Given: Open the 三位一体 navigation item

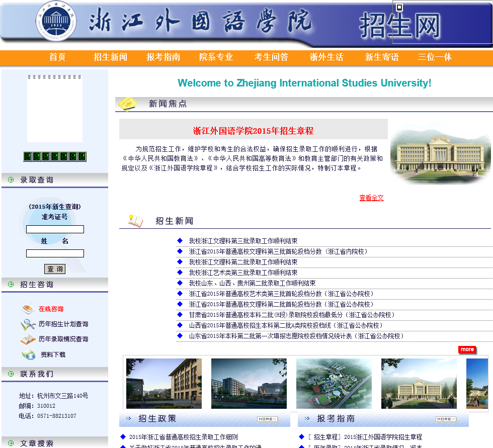Looking at the screenshot, I should point(435,57).
